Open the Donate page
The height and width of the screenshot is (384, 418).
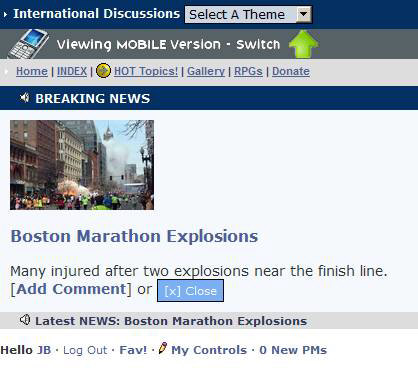coord(291,71)
